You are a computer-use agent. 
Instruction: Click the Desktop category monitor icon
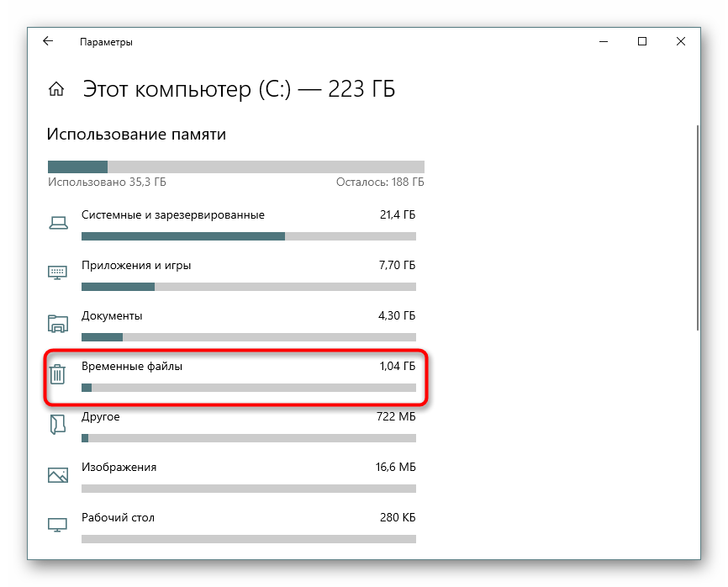click(x=58, y=525)
